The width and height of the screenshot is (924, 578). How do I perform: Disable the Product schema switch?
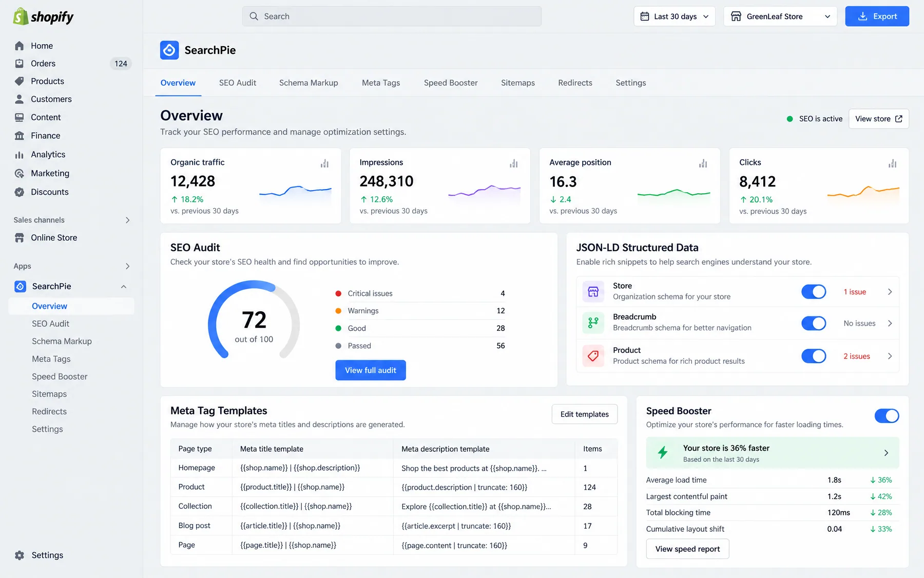point(814,356)
